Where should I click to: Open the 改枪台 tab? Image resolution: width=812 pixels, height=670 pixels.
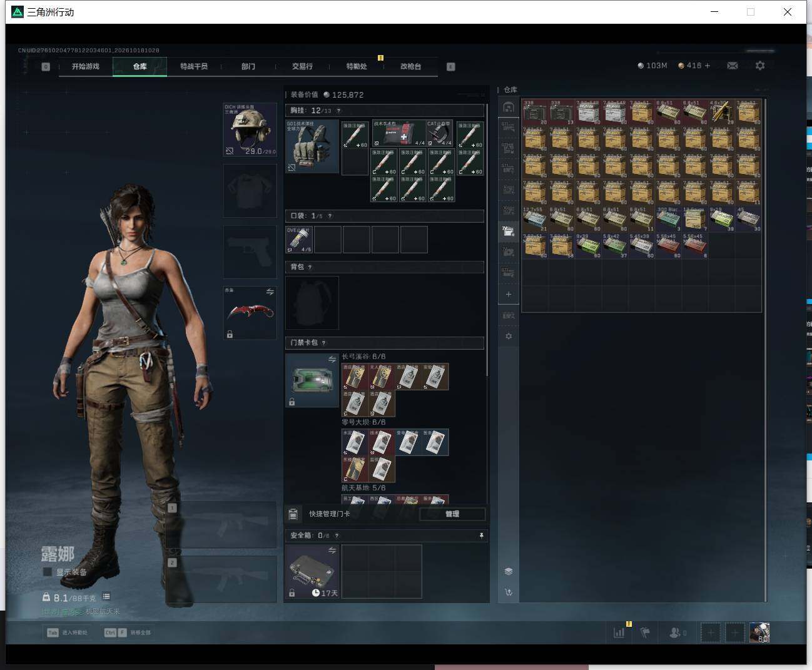tap(410, 66)
